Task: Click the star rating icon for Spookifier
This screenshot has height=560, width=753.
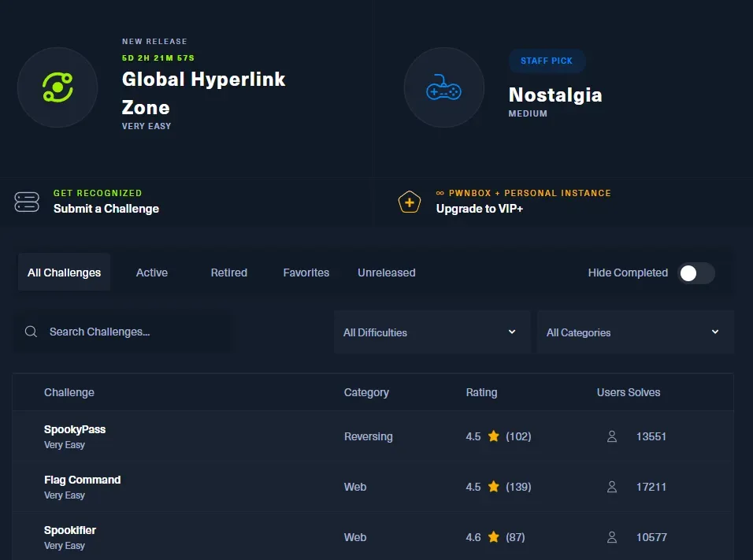Action: pos(493,537)
